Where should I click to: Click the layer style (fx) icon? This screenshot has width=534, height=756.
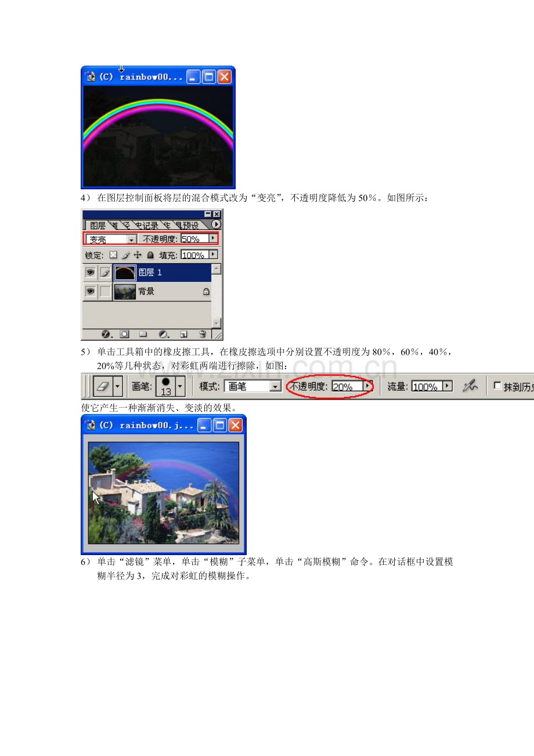(x=106, y=334)
